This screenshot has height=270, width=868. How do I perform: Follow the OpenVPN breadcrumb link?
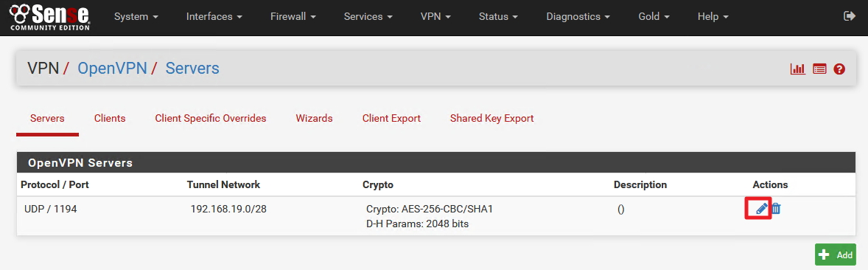(x=113, y=68)
